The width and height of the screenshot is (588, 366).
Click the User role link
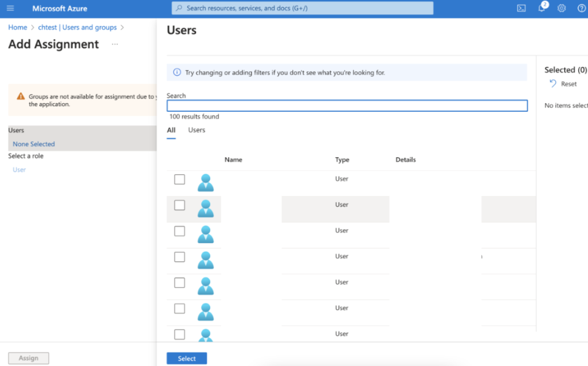[x=19, y=169]
